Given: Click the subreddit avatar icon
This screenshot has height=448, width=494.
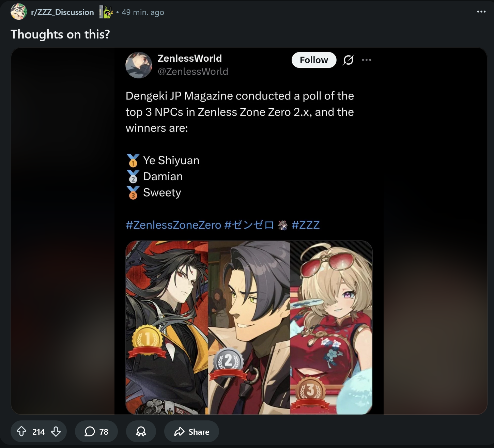Looking at the screenshot, I should pos(19,12).
